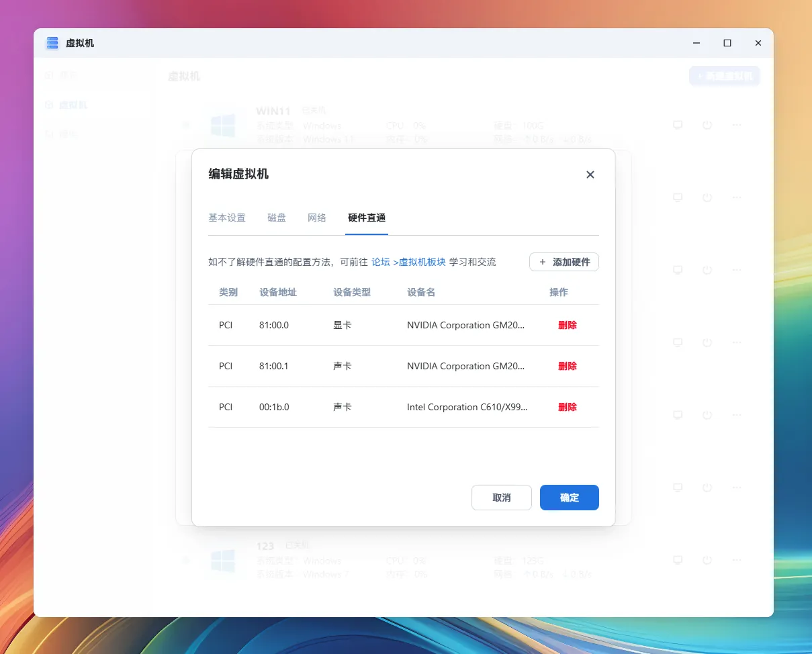Click the plus icon on 添加硬件
The height and width of the screenshot is (654, 812).
[x=543, y=262]
